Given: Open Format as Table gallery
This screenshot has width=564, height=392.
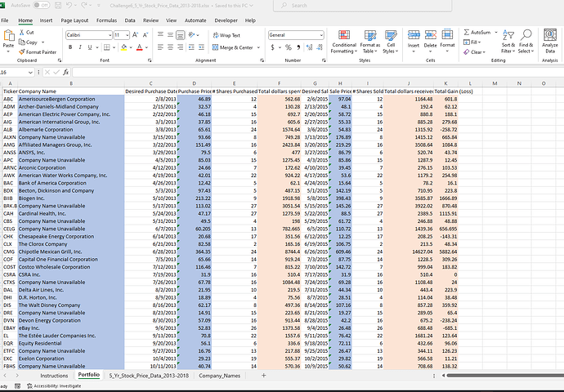Looking at the screenshot, I should pyautogui.click(x=369, y=42).
